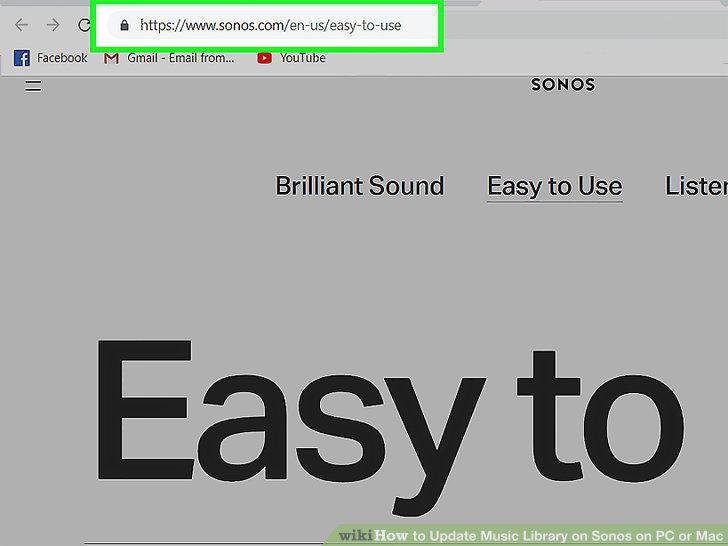Open the 'Gmail - Email from...' bookmark

(x=181, y=58)
